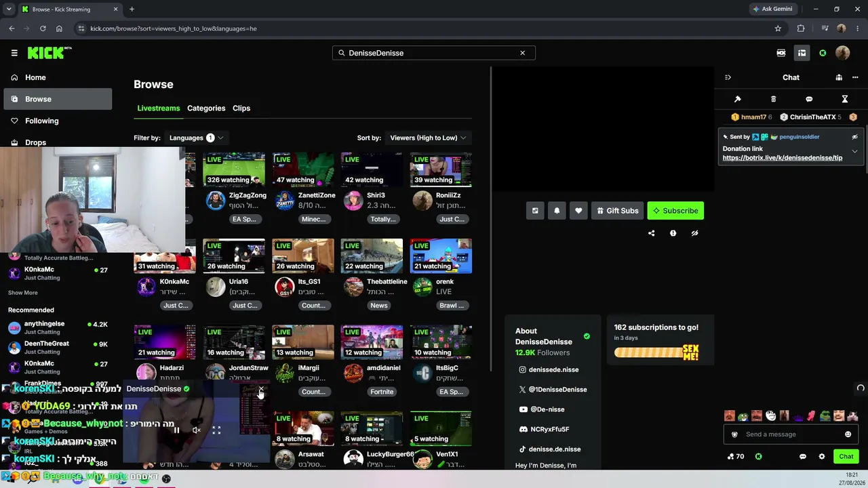
Task: Open Following in the sidebar
Action: pyautogui.click(x=58, y=121)
